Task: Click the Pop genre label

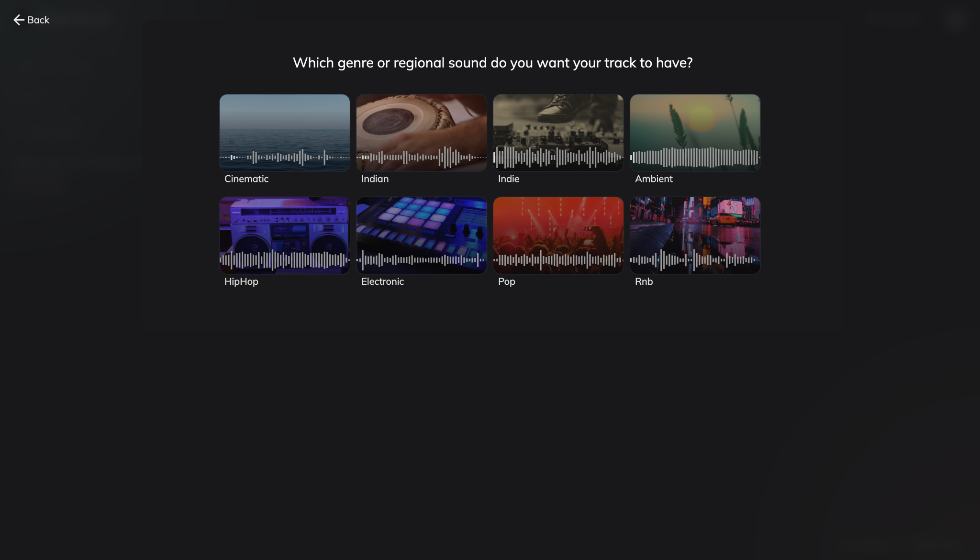Action: pyautogui.click(x=507, y=281)
